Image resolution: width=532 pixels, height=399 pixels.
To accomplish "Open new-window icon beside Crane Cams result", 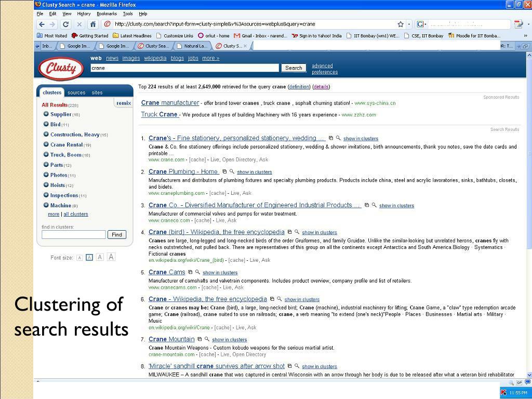I will 190,272.
